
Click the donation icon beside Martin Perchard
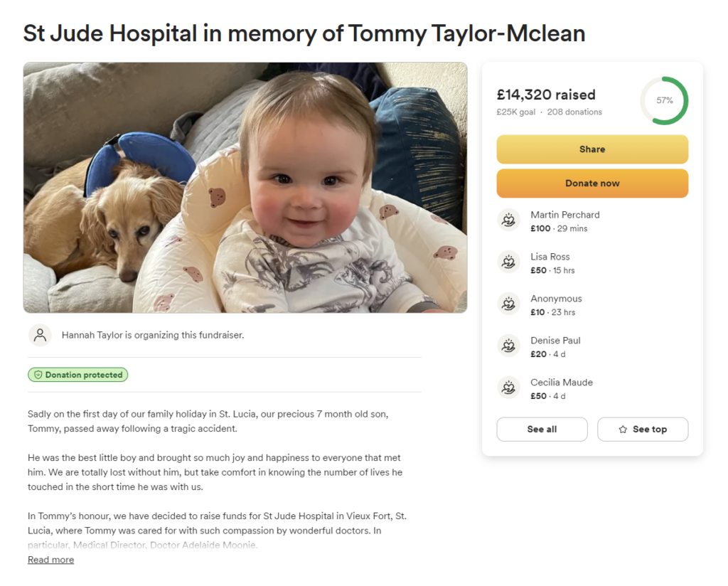tap(508, 220)
